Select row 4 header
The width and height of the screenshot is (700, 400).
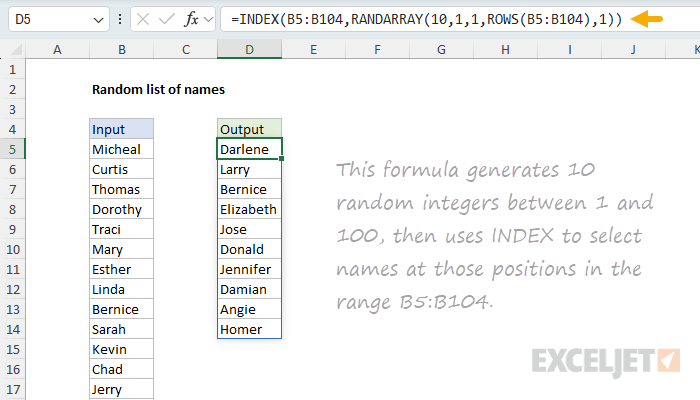12,129
